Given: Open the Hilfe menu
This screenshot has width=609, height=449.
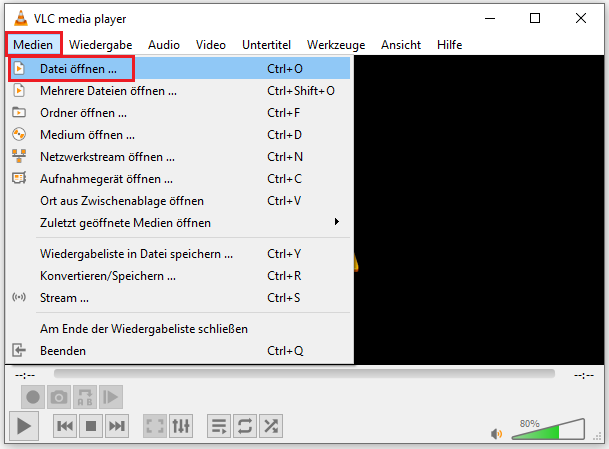Looking at the screenshot, I should (449, 45).
